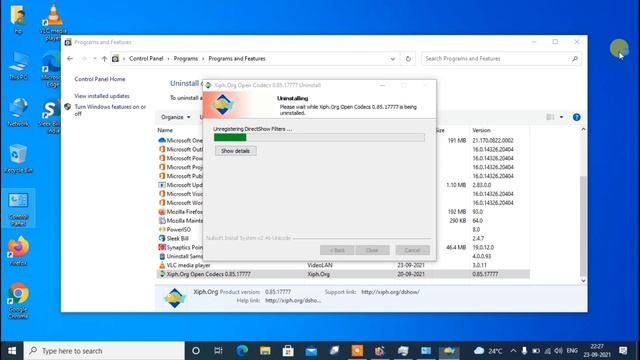
Task: Open the Network desktop icon
Action: click(18, 112)
